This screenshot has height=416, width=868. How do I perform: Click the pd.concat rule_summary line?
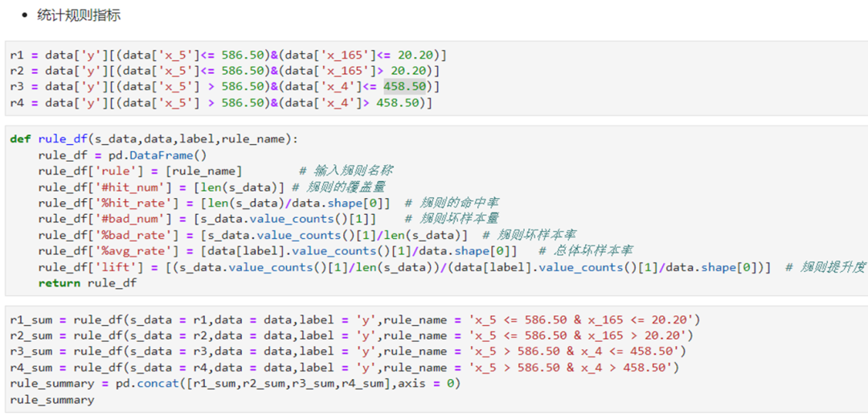(233, 384)
